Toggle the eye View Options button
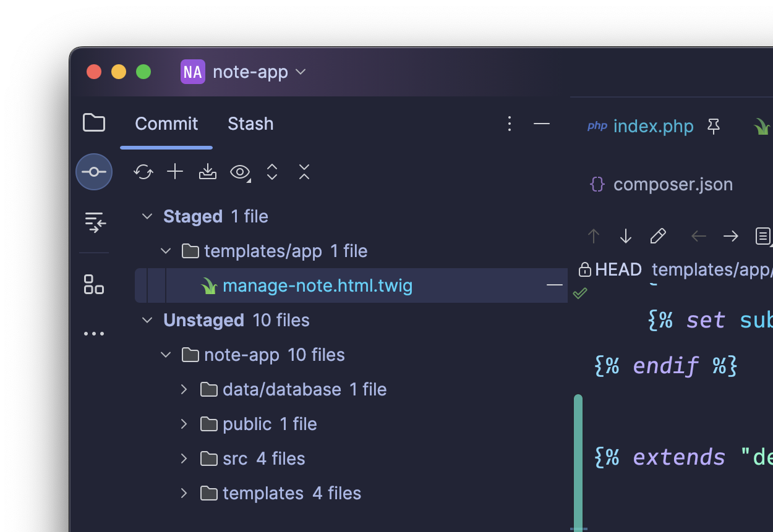The height and width of the screenshot is (532, 773). [240, 172]
